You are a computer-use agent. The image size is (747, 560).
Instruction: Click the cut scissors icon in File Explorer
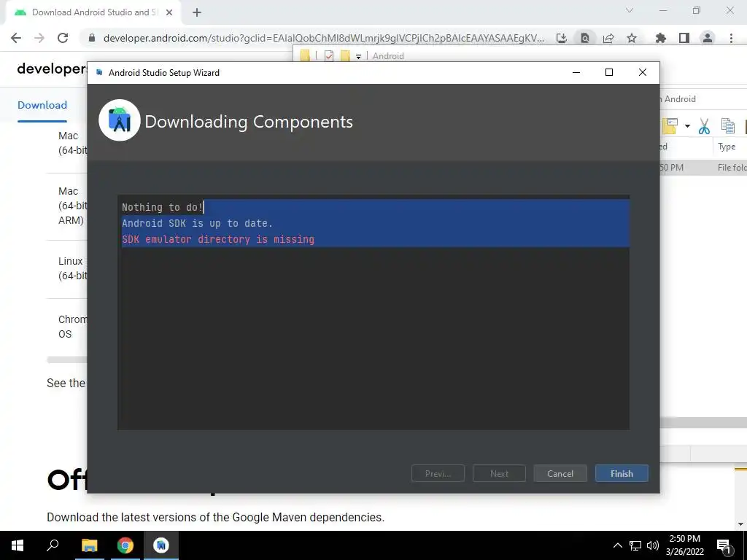pyautogui.click(x=704, y=126)
